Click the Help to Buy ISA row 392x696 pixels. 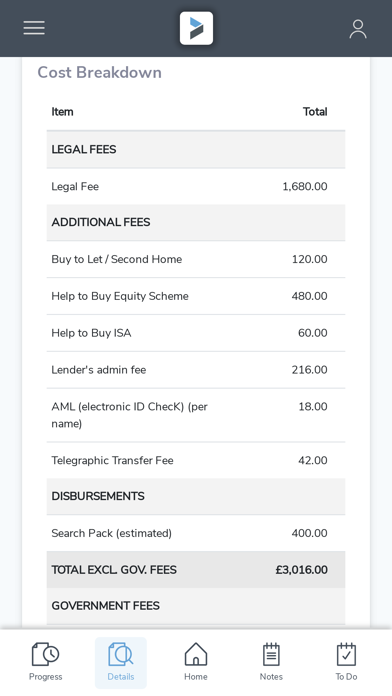[196, 333]
